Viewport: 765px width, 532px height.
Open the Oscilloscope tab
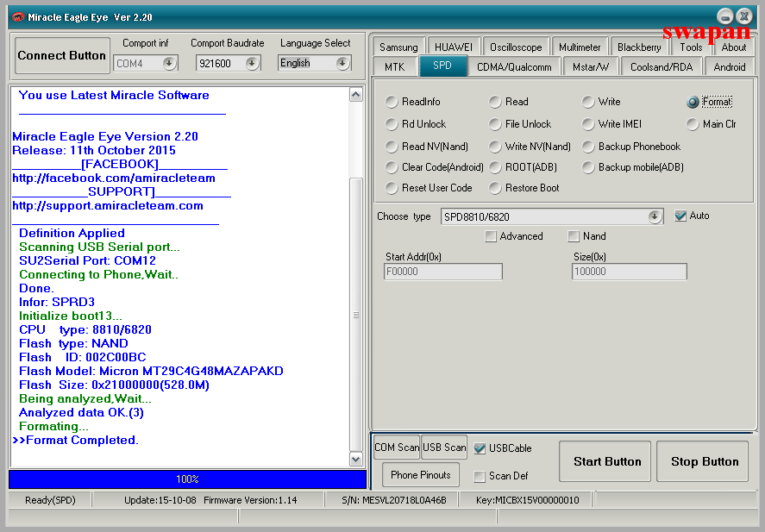(x=516, y=47)
